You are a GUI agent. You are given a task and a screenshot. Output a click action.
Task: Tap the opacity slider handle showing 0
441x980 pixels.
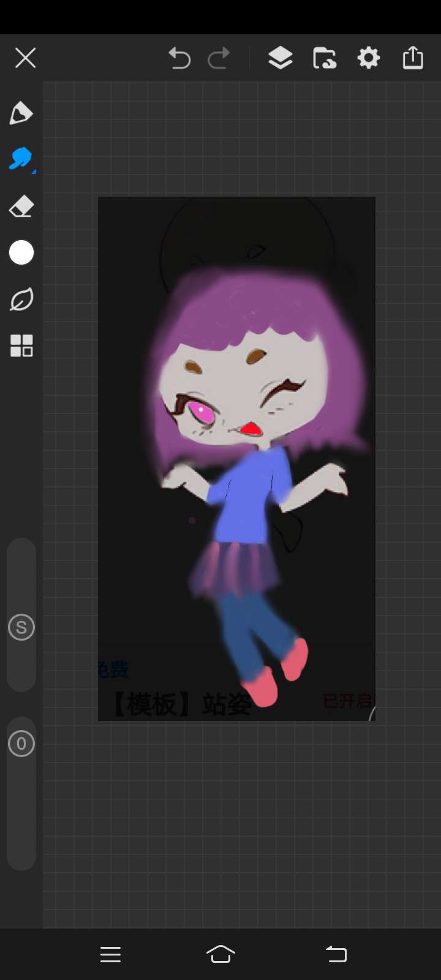coord(21,744)
